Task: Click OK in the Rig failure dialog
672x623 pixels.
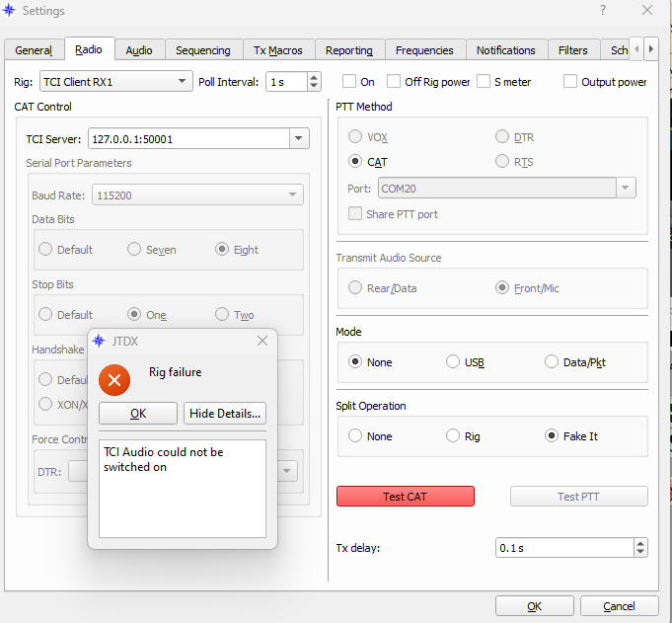Action: tap(138, 414)
